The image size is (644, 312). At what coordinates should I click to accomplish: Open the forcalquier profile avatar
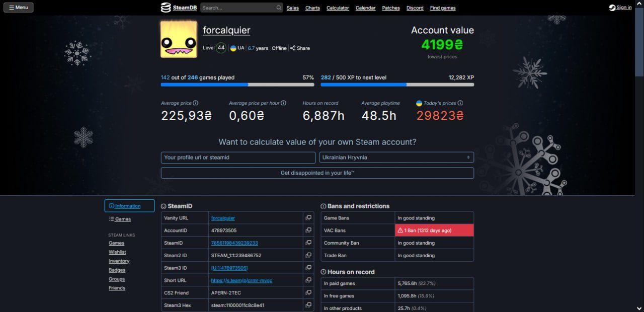(x=179, y=39)
